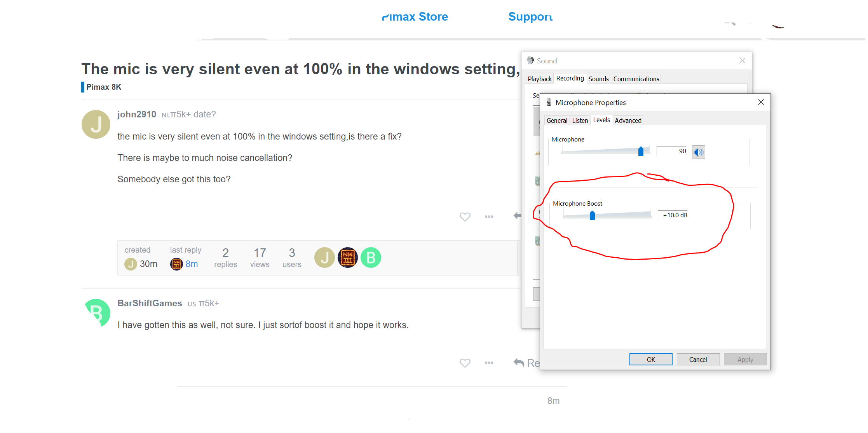
Task: Open the Communications tab in Sound window
Action: click(636, 79)
